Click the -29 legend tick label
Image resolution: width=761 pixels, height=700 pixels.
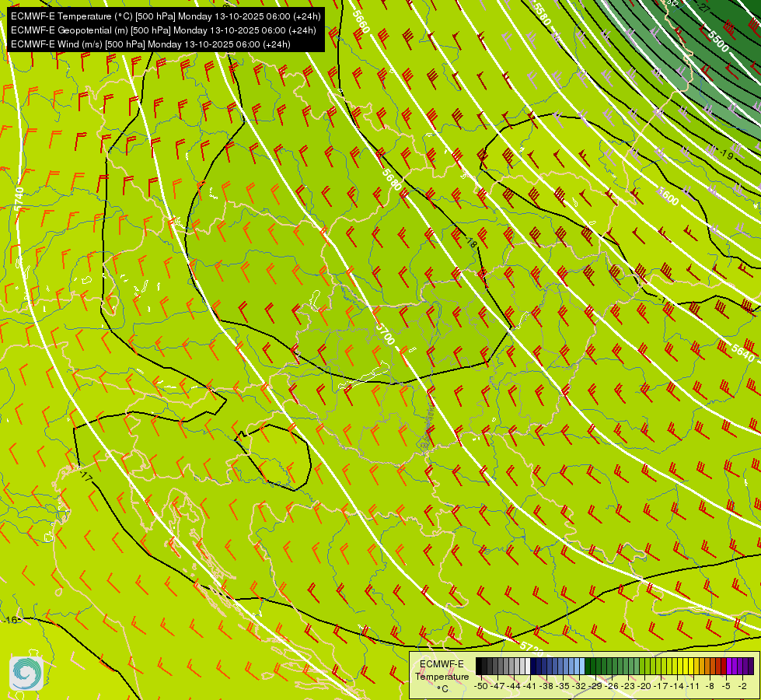(596, 686)
